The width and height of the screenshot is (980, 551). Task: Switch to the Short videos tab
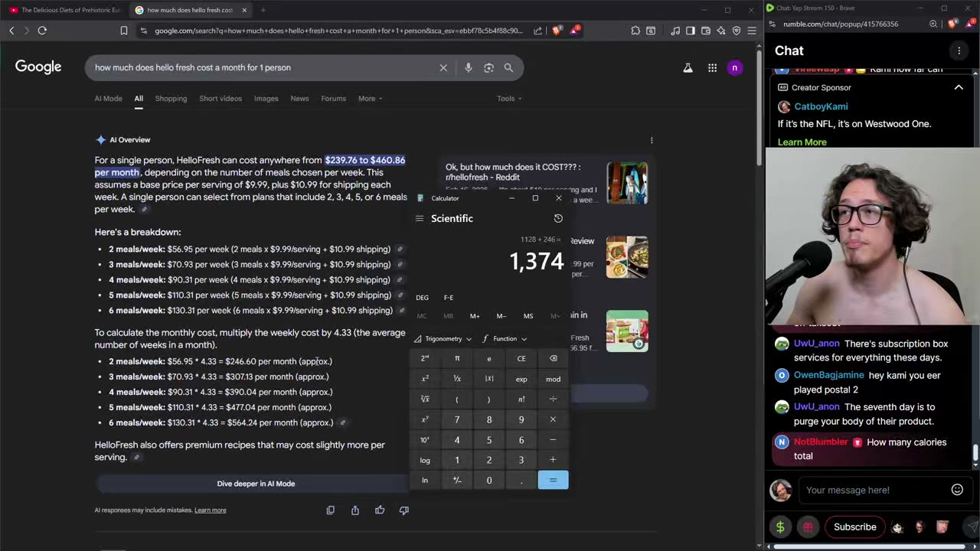pyautogui.click(x=220, y=98)
